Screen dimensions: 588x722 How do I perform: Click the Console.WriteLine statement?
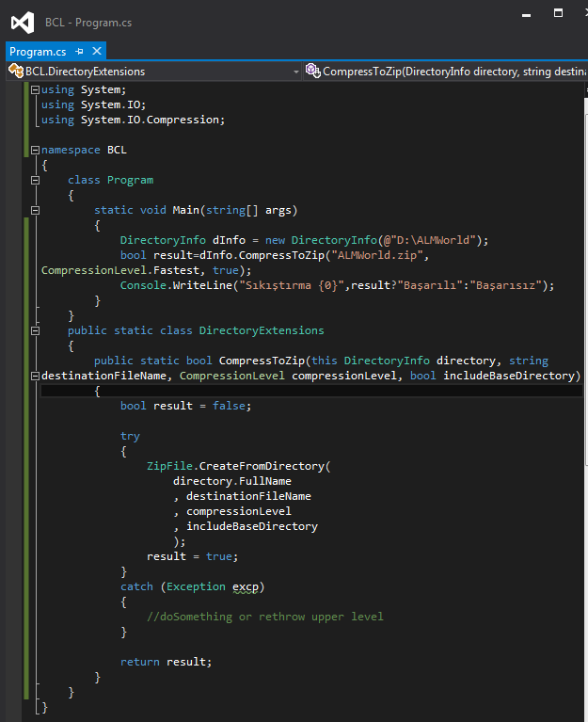[188, 285]
